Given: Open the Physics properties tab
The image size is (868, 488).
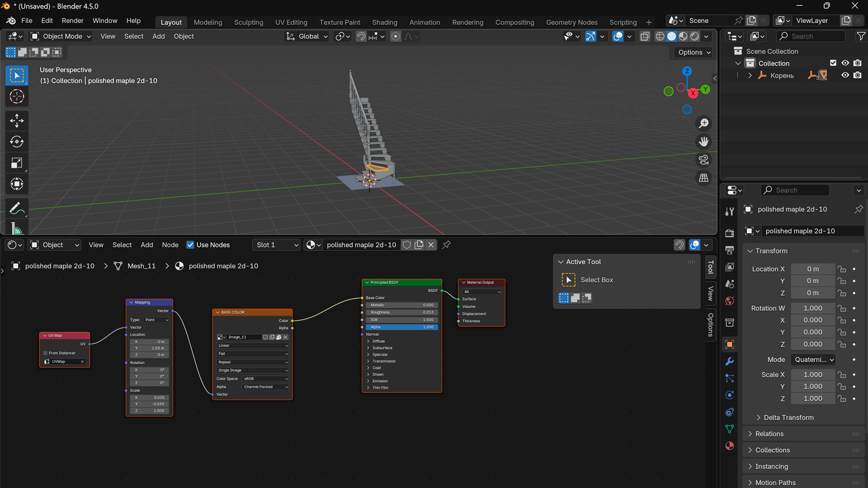Looking at the screenshot, I should (x=729, y=395).
